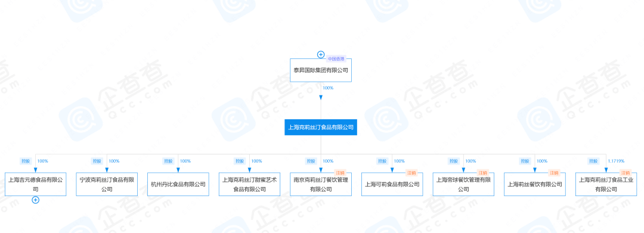This screenshot has height=233, width=644.
Task: Click the central 上海克莉丝汀食品有限公司 node
Action: point(321,127)
